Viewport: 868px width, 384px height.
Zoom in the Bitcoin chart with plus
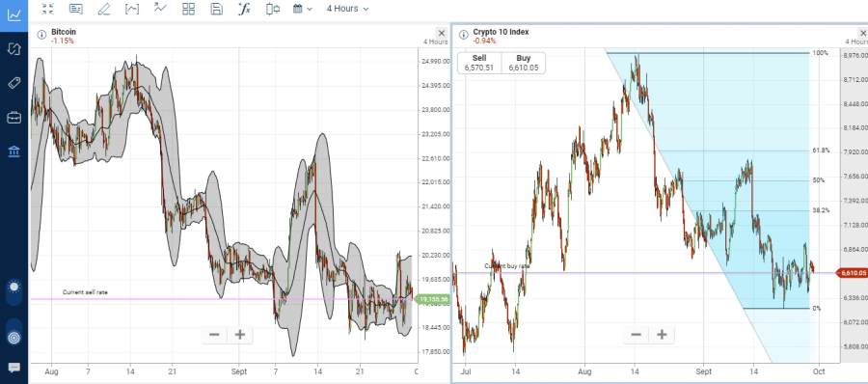[x=240, y=335]
